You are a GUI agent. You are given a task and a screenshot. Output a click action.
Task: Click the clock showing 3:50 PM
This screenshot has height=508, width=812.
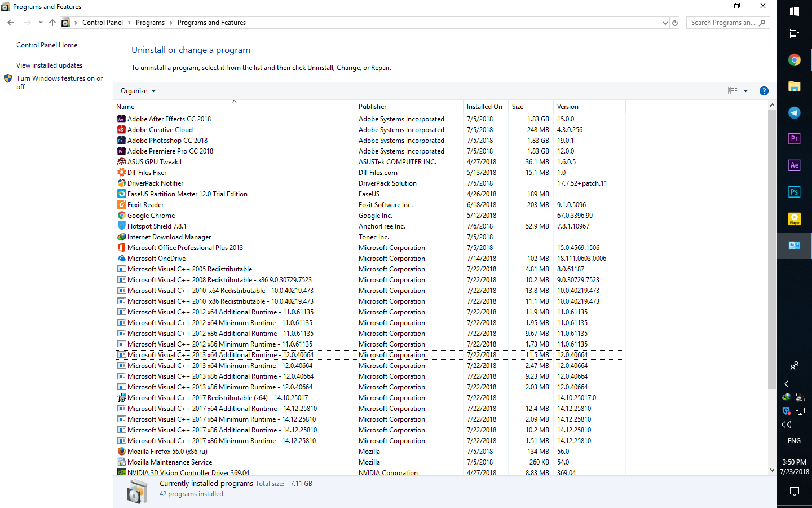(794, 462)
